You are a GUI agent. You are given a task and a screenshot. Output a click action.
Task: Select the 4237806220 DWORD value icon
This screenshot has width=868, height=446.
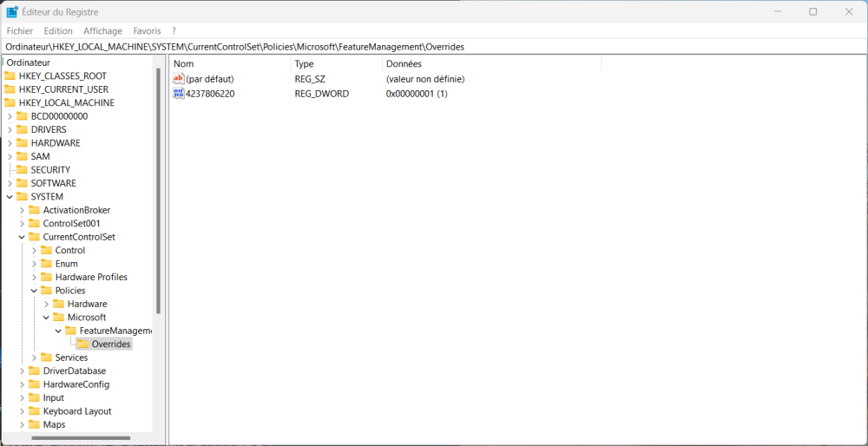pyautogui.click(x=178, y=94)
